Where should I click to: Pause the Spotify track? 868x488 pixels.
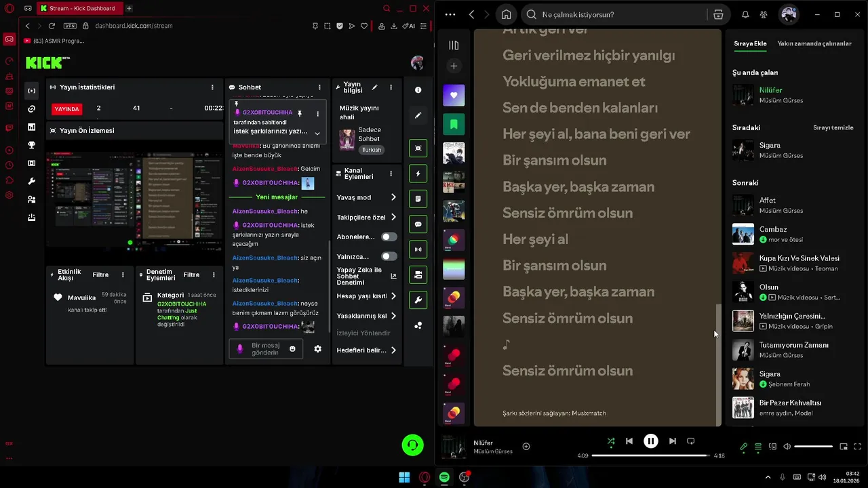(x=650, y=441)
